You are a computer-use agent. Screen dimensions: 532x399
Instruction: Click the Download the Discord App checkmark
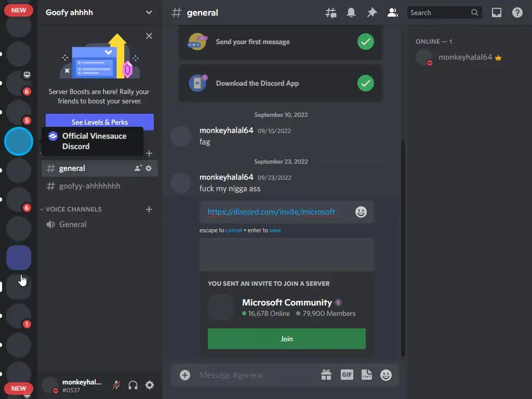point(366,83)
